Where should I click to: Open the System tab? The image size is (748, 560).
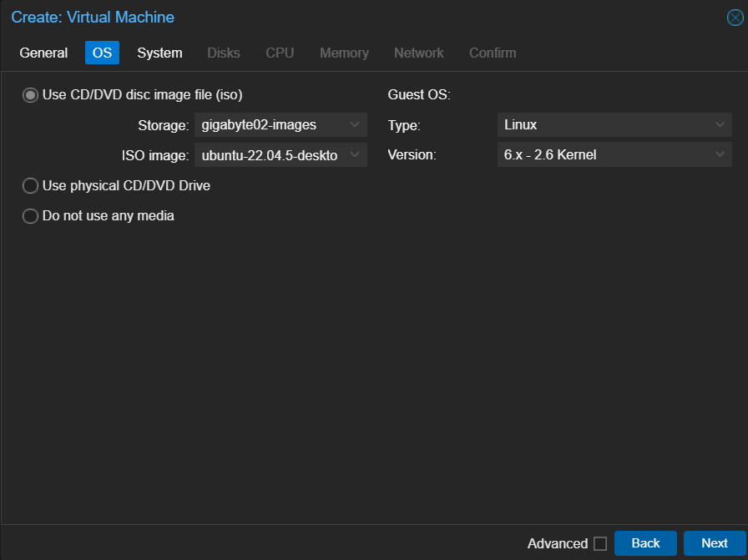(x=159, y=53)
